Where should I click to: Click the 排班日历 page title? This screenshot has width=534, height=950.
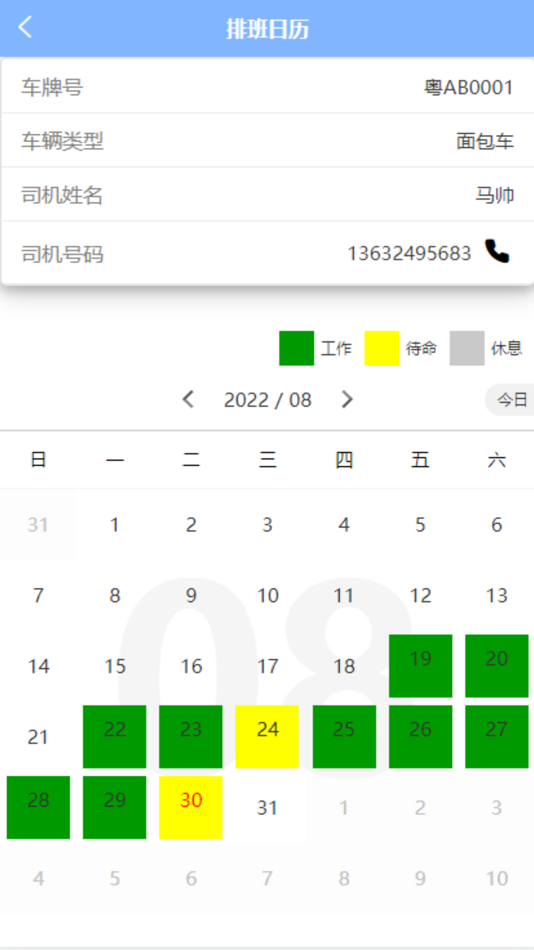(x=267, y=28)
